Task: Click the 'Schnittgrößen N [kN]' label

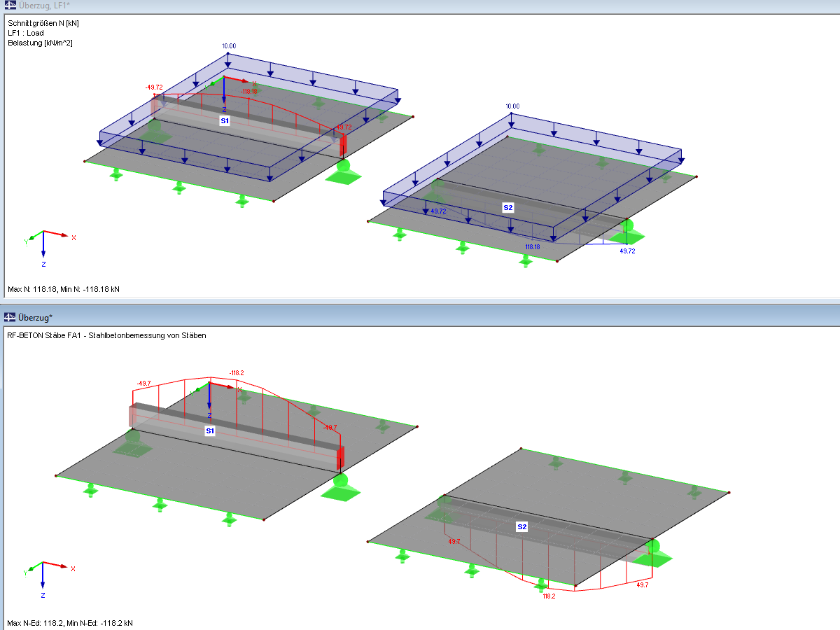Action: point(43,23)
